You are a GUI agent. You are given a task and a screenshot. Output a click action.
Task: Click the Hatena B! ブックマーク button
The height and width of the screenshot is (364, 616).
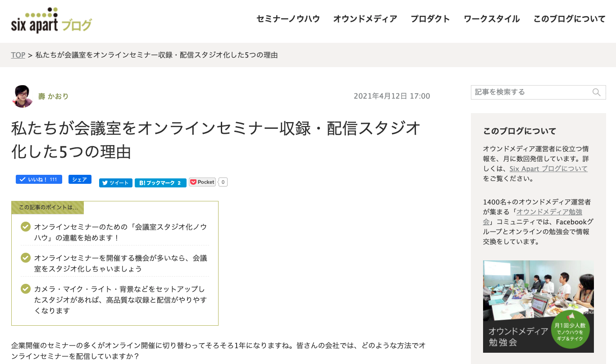[160, 182]
